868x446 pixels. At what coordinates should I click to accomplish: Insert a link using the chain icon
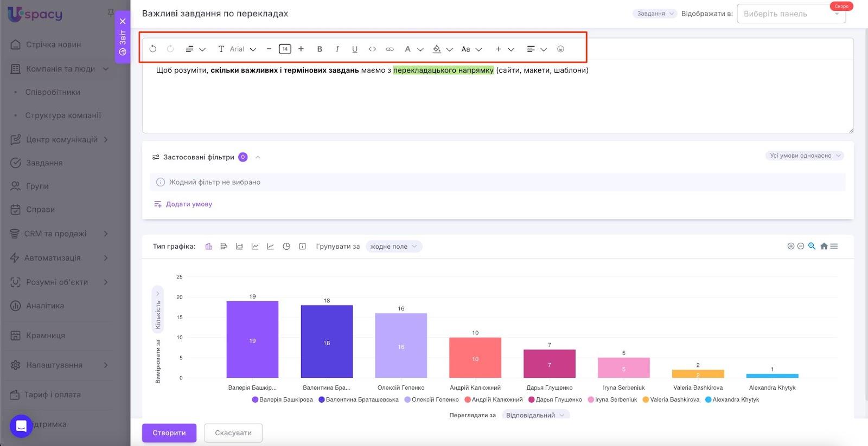[x=390, y=49]
